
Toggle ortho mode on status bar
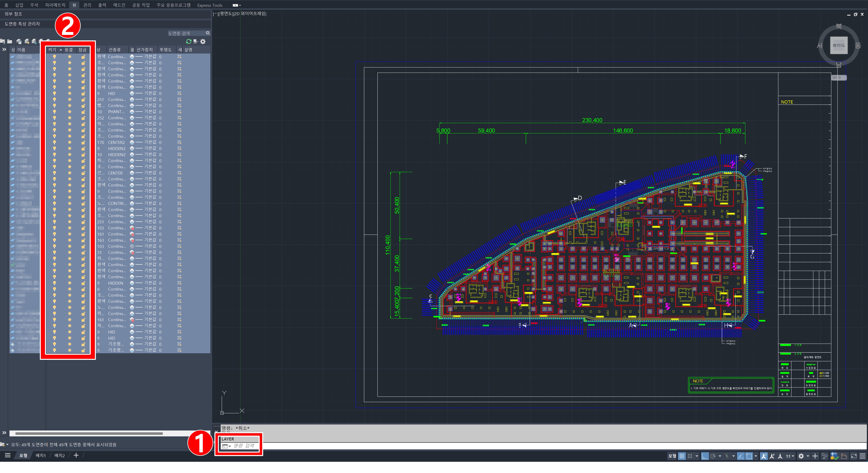point(705,456)
